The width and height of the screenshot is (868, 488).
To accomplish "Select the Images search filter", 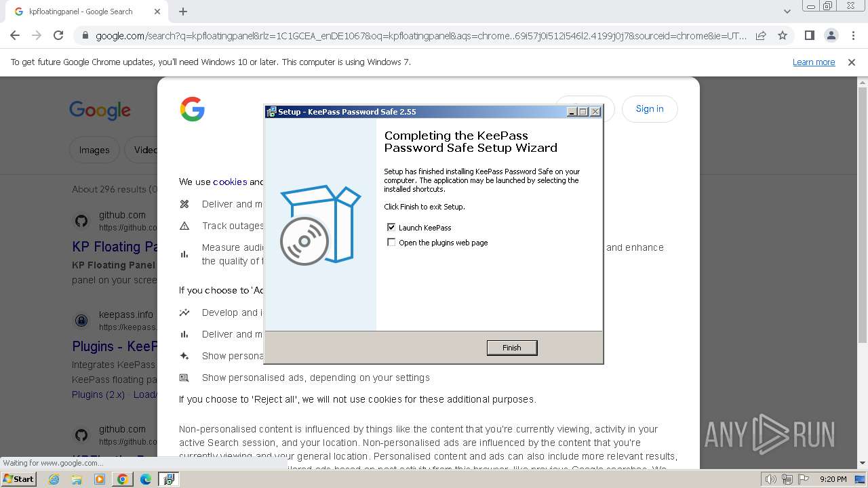I will (94, 150).
